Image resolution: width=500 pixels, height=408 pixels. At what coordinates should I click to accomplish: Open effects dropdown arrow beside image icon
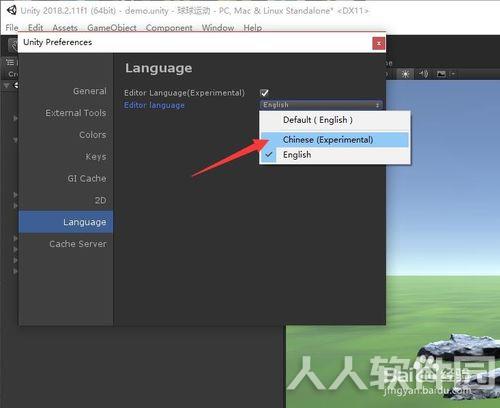(x=453, y=74)
